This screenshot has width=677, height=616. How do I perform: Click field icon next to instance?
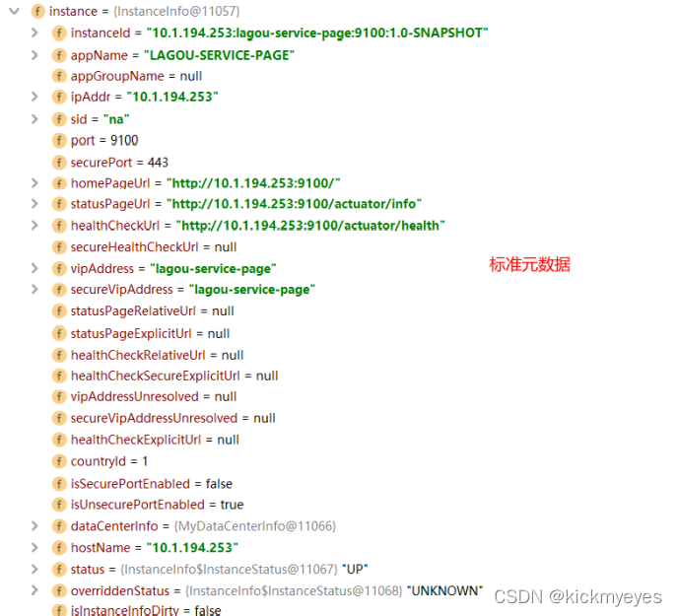(x=38, y=11)
